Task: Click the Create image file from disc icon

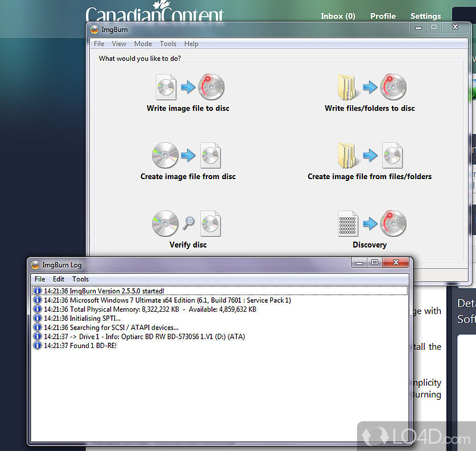Action: (186, 155)
